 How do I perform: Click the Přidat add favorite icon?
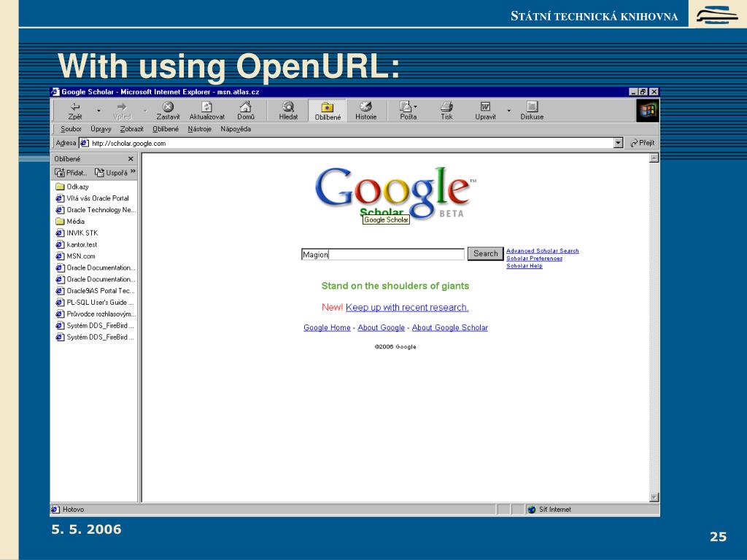pyautogui.click(x=60, y=172)
